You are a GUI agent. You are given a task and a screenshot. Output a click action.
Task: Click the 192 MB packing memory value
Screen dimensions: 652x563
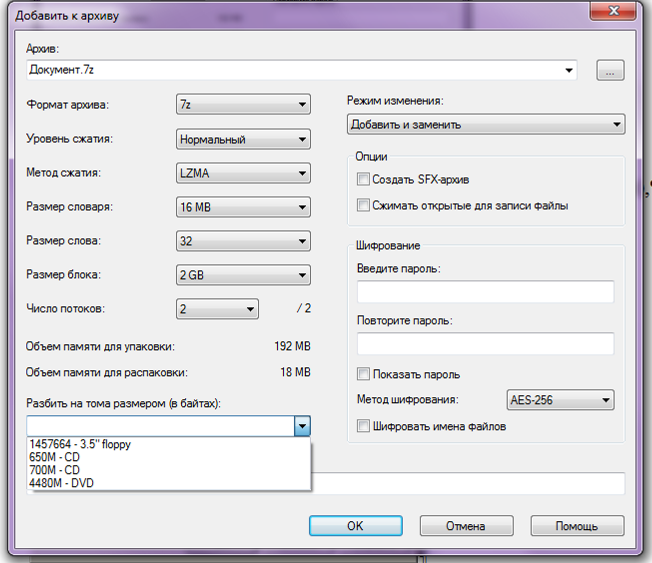click(x=292, y=346)
